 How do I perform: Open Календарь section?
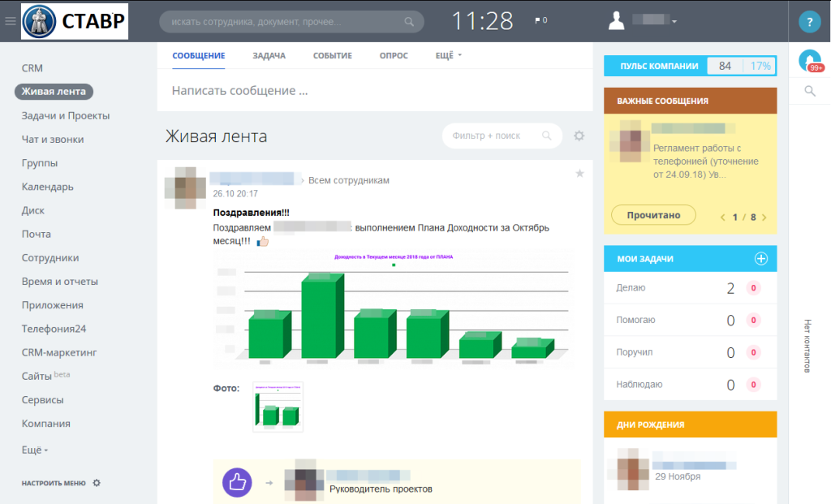click(x=47, y=187)
